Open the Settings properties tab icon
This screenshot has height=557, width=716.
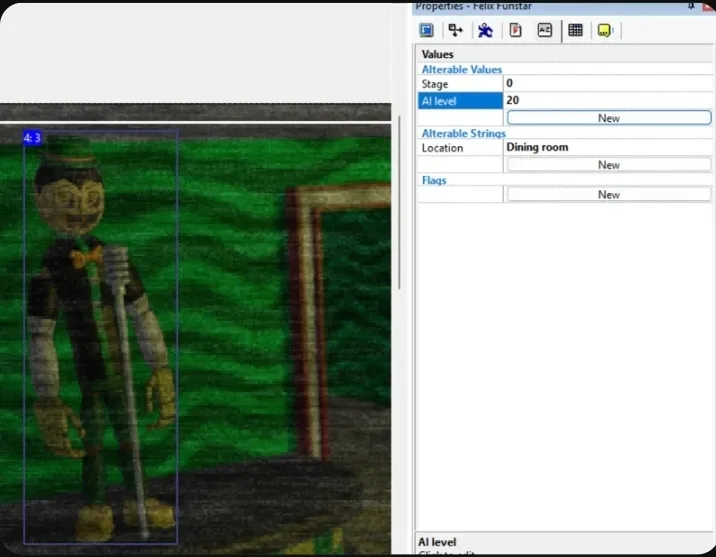(426, 30)
